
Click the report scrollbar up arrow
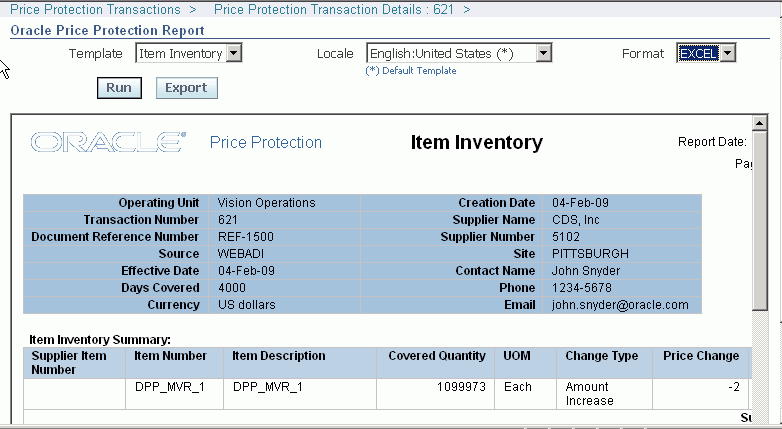coord(760,123)
